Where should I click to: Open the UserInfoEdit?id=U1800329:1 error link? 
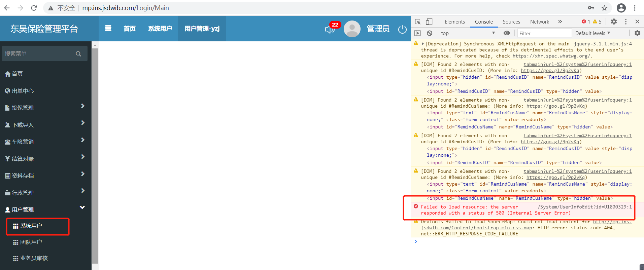(584, 207)
